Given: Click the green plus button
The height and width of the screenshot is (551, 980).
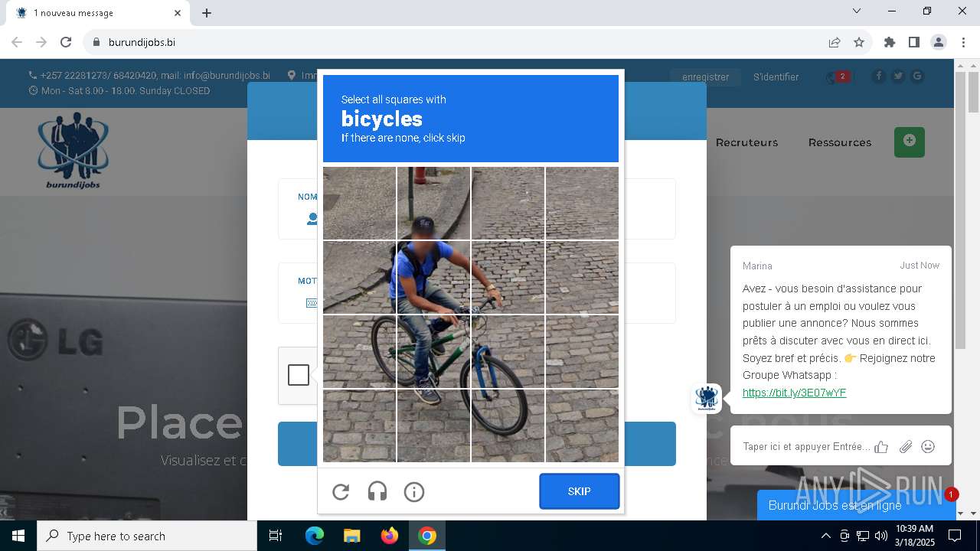Looking at the screenshot, I should click(910, 142).
